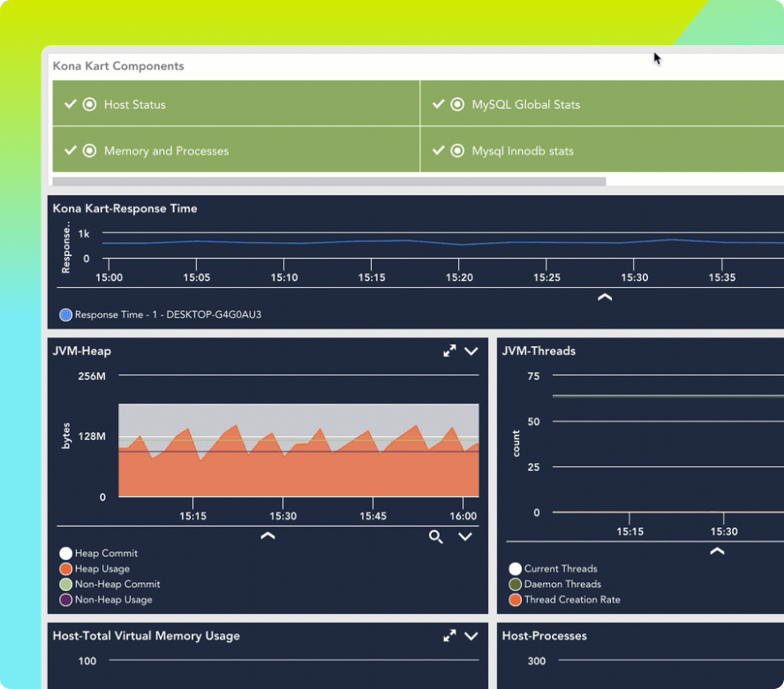Collapse the JVM-Threads legend chevron
The height and width of the screenshot is (689, 784).
(718, 551)
